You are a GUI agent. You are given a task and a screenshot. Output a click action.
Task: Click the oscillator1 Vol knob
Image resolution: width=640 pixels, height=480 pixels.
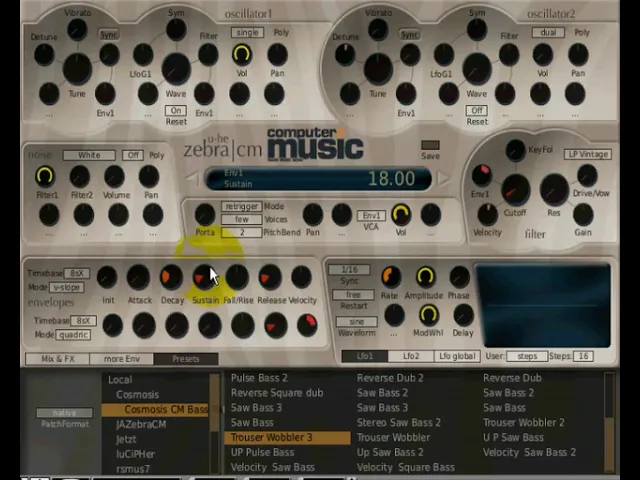[242, 55]
